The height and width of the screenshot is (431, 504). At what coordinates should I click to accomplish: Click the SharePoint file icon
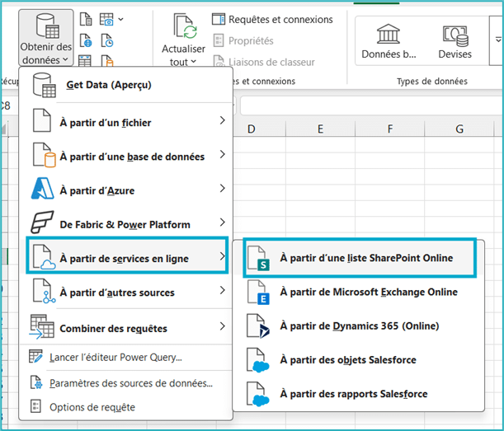pyautogui.click(x=259, y=258)
